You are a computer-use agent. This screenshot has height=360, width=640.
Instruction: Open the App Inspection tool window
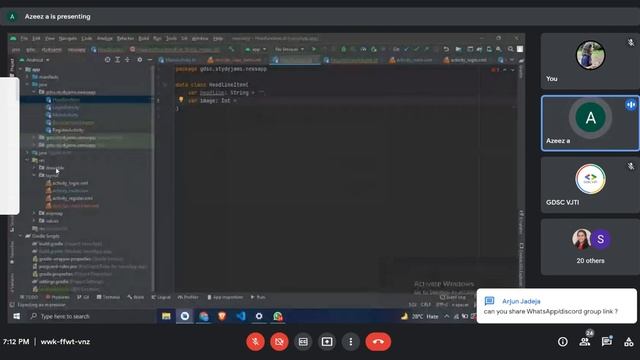tap(225, 297)
